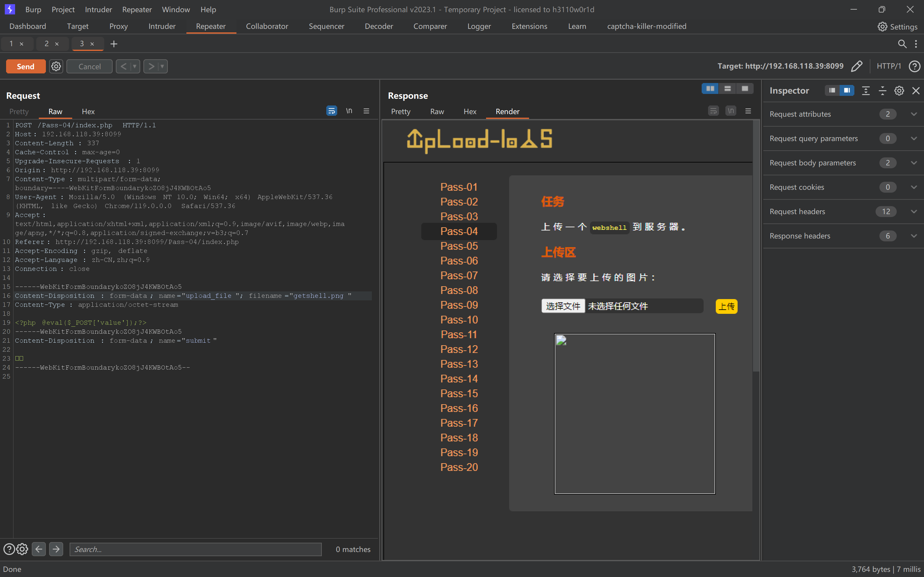
Task: Select the Response Raw view tab
Action: [x=437, y=112]
